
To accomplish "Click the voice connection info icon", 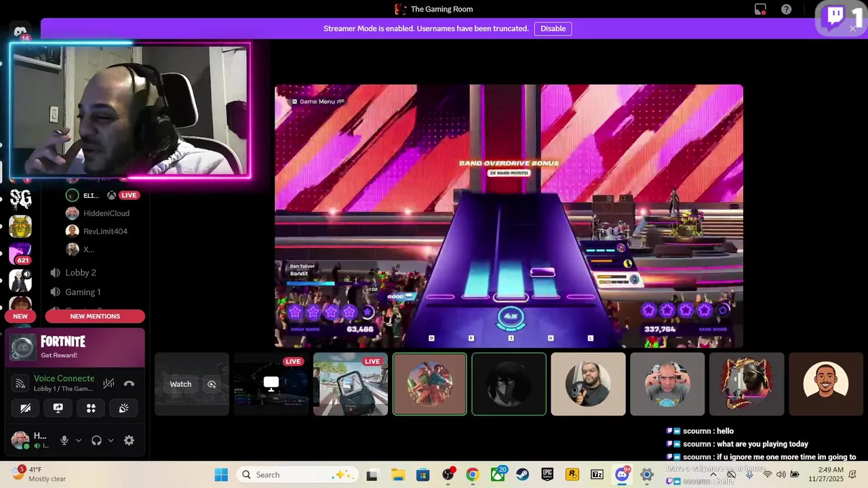I will 20,384.
